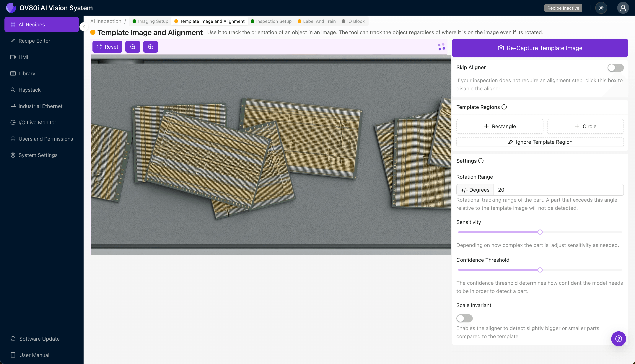Click Ignore Template Region button

click(x=540, y=142)
